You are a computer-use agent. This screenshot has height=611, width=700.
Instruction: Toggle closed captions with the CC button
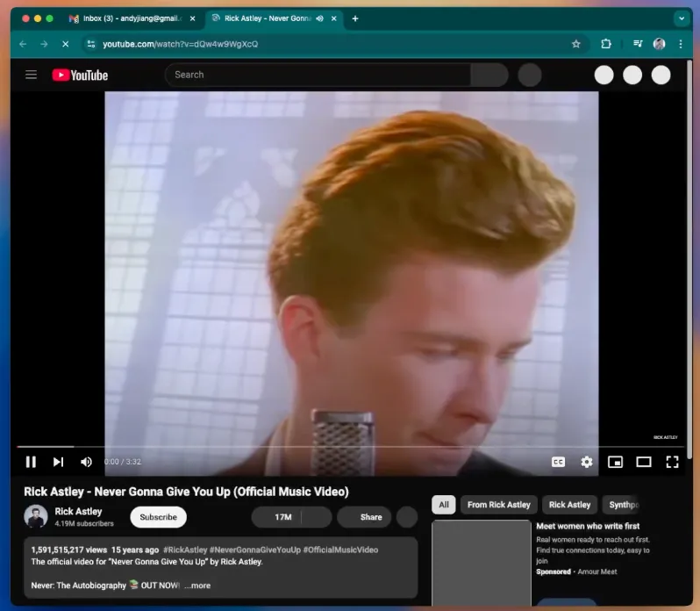(x=558, y=462)
